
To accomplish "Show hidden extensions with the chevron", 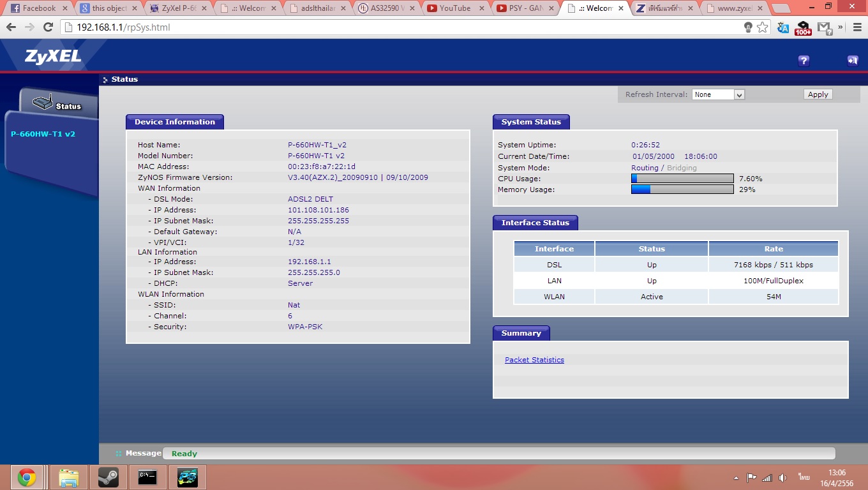I will (841, 27).
